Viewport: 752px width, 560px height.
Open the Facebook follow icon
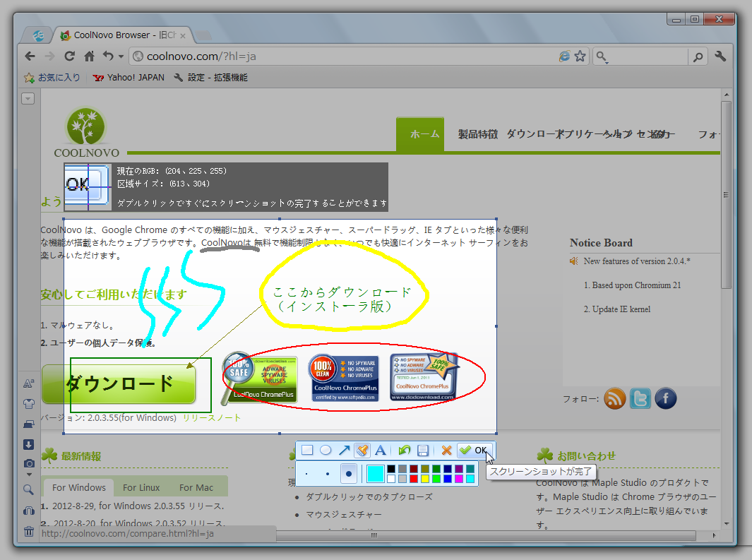(x=666, y=398)
